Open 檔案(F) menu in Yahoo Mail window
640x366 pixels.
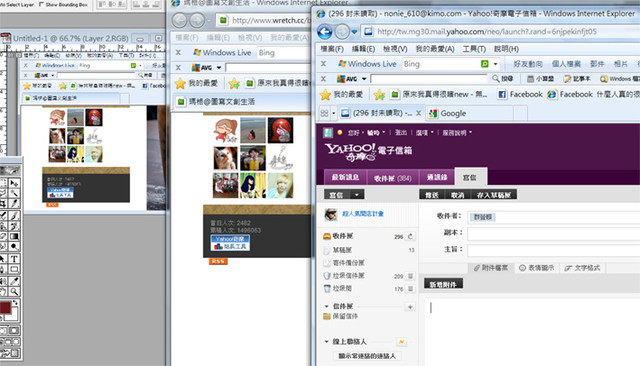point(332,49)
